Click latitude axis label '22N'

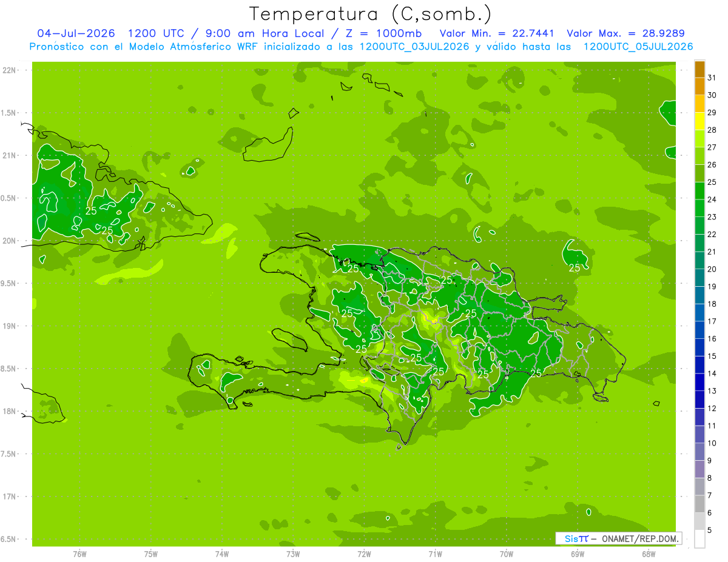coord(10,70)
